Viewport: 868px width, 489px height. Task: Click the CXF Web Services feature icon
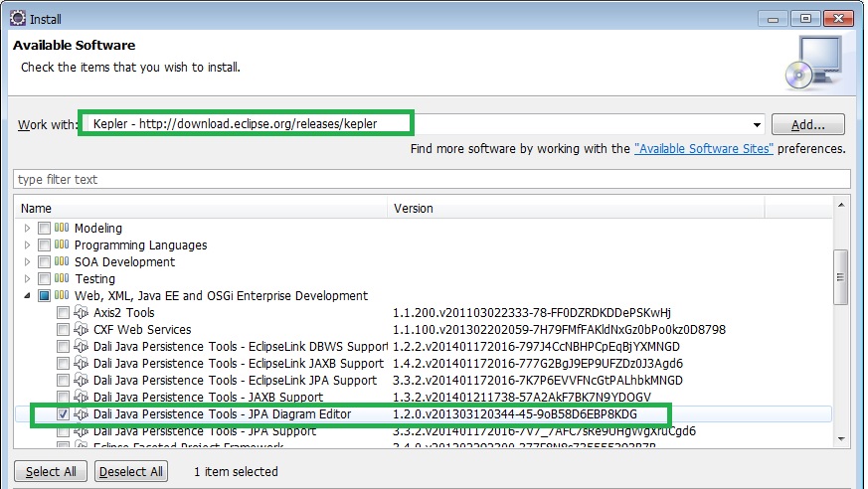pos(82,330)
